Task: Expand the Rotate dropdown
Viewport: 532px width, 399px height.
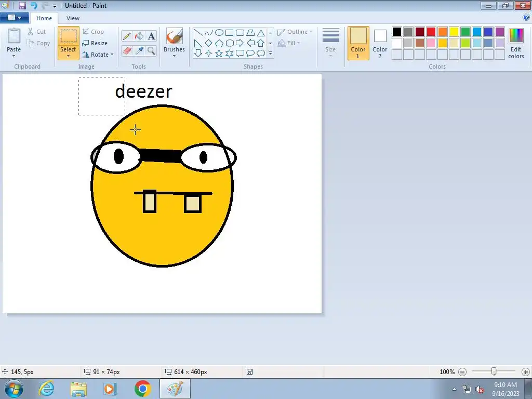Action: (x=112, y=55)
